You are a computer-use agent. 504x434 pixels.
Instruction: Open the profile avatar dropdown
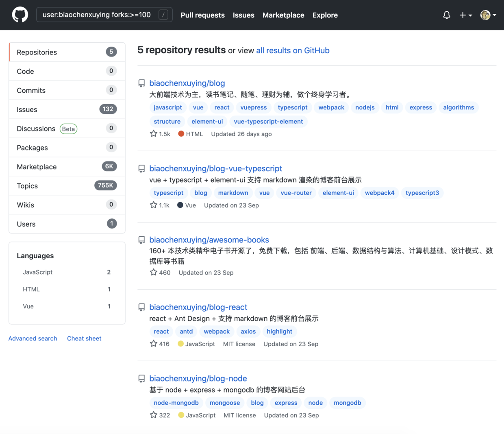coord(485,15)
